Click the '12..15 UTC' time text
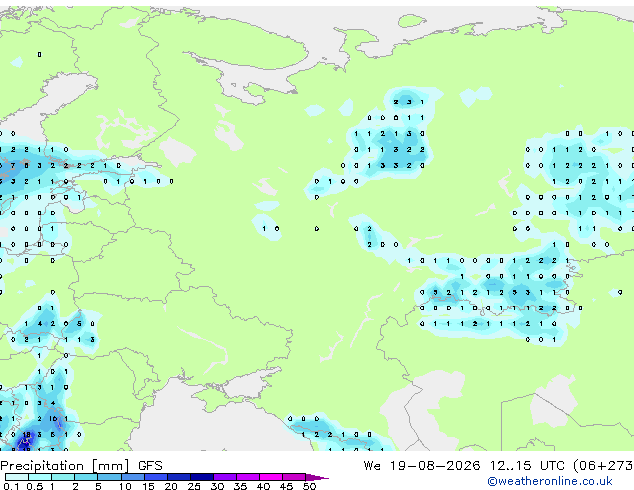Viewport: 634px width, 490px height. pyautogui.click(x=527, y=466)
